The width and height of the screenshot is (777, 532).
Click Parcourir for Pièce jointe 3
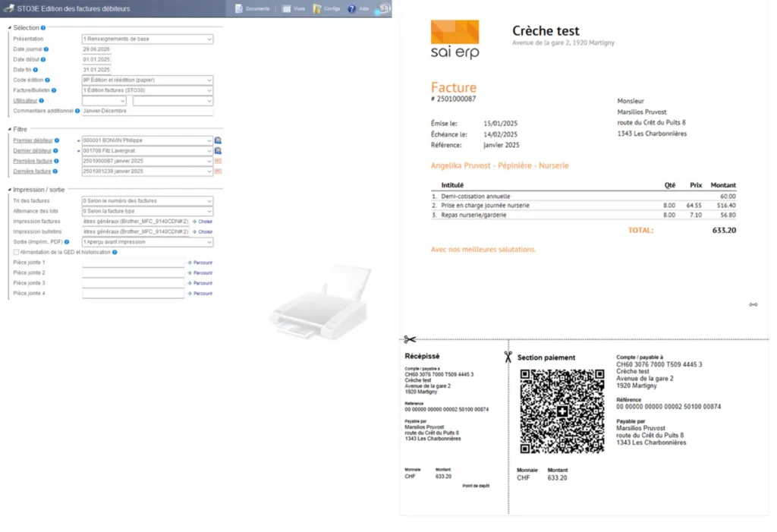point(200,283)
